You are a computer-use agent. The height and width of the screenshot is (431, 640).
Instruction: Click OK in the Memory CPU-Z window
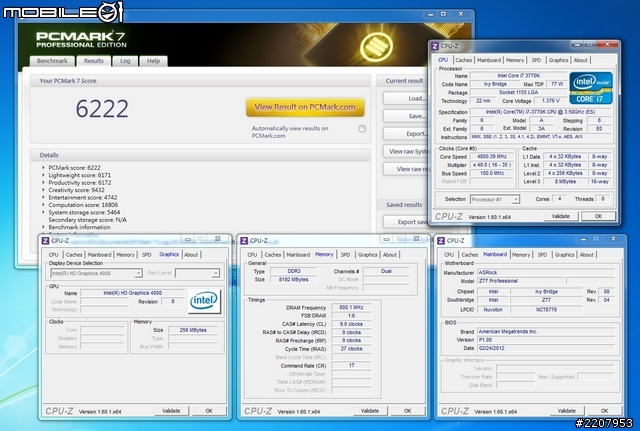408,411
